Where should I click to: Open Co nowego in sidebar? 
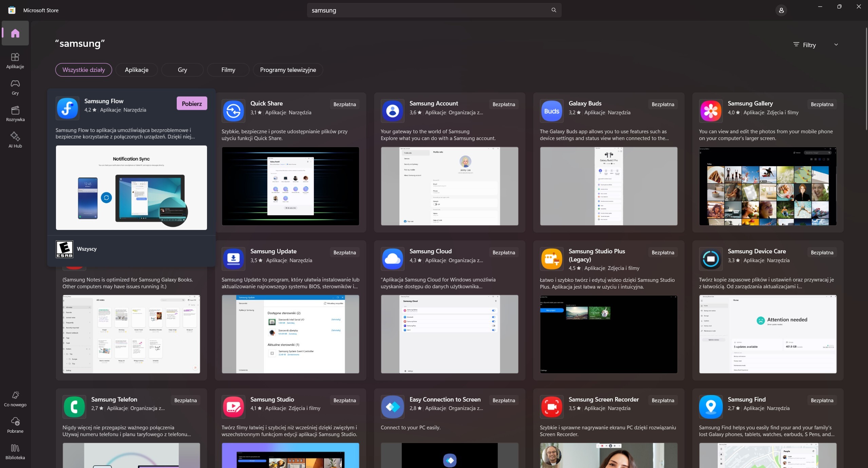pos(15,399)
